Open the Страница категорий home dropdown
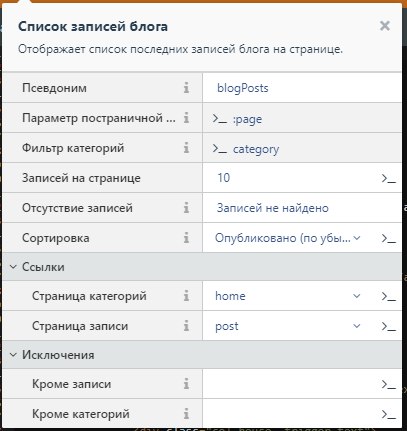 [x=288, y=296]
